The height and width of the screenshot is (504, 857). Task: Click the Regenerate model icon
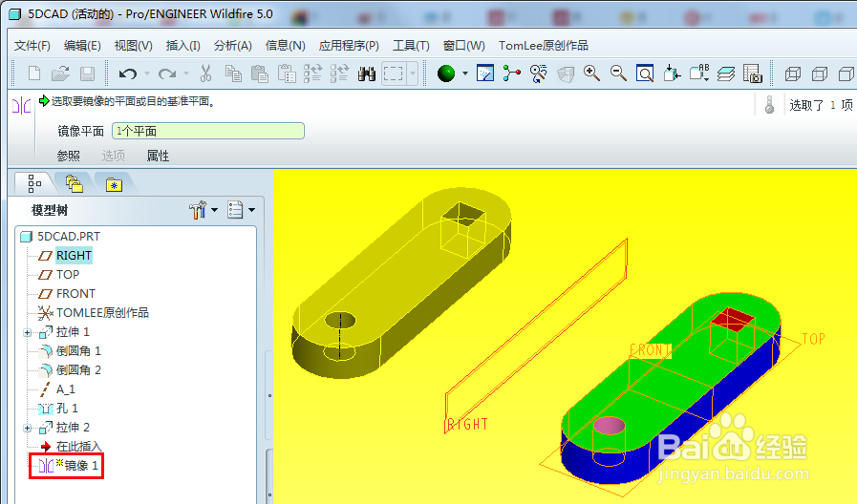pos(312,73)
